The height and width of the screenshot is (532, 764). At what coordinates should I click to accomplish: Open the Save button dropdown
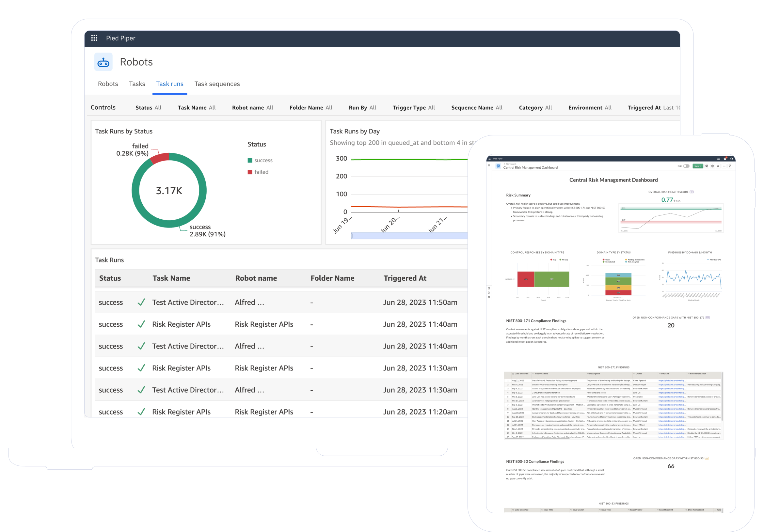tap(700, 166)
